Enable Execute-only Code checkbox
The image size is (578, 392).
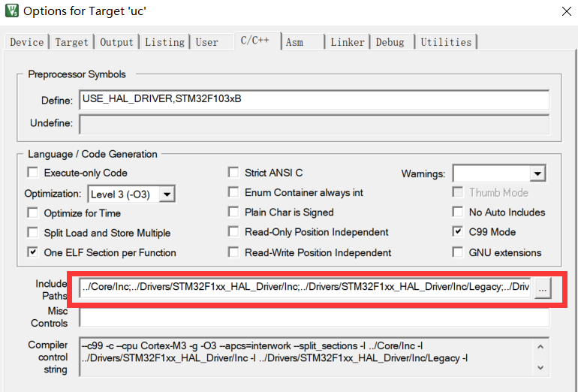33,173
